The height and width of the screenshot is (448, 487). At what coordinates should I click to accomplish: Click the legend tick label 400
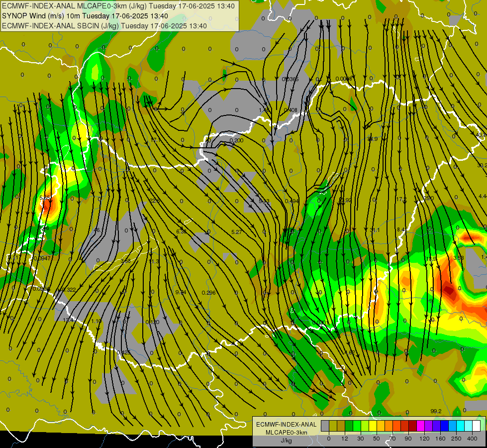click(472, 439)
